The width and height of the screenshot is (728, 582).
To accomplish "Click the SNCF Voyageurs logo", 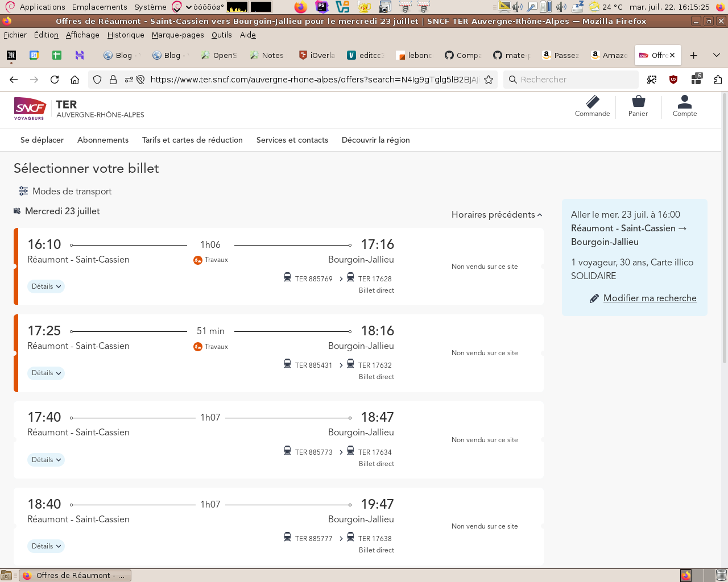I will (30, 108).
